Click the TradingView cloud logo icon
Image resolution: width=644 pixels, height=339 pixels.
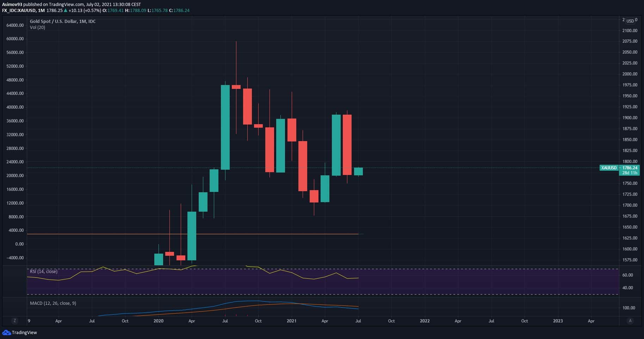6,332
